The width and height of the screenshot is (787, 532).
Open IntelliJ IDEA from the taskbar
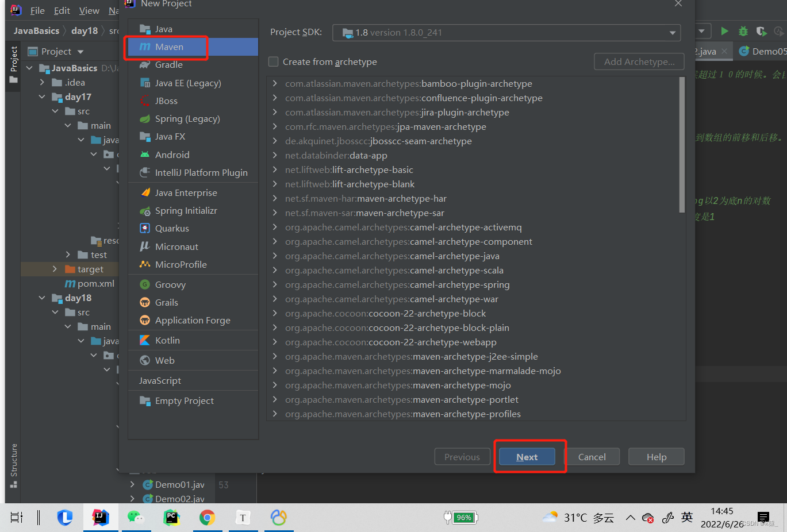point(101,518)
